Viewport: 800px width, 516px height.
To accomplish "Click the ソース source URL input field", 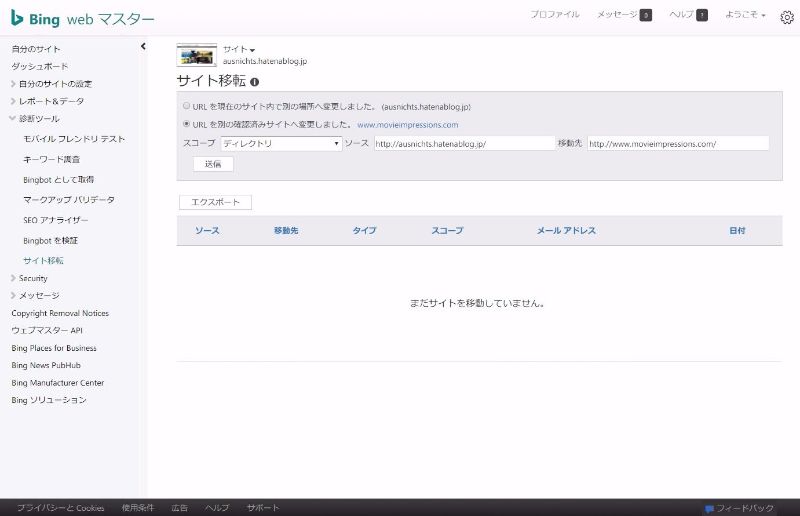I will click(464, 143).
